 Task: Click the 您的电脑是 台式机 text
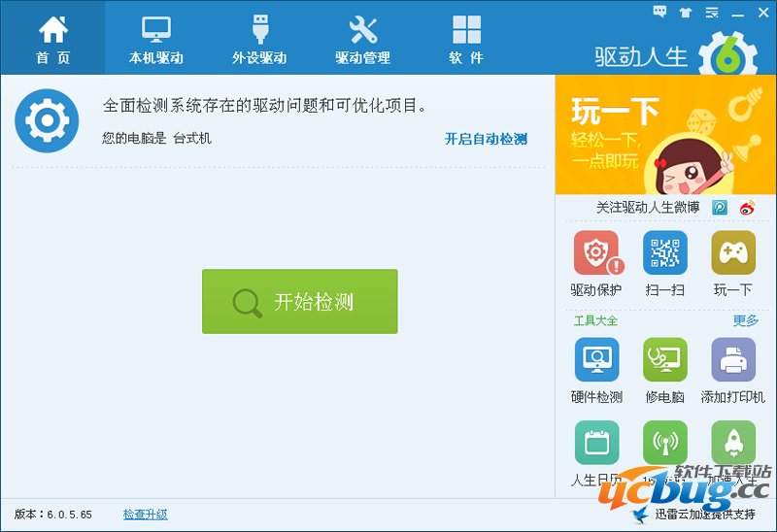point(156,138)
